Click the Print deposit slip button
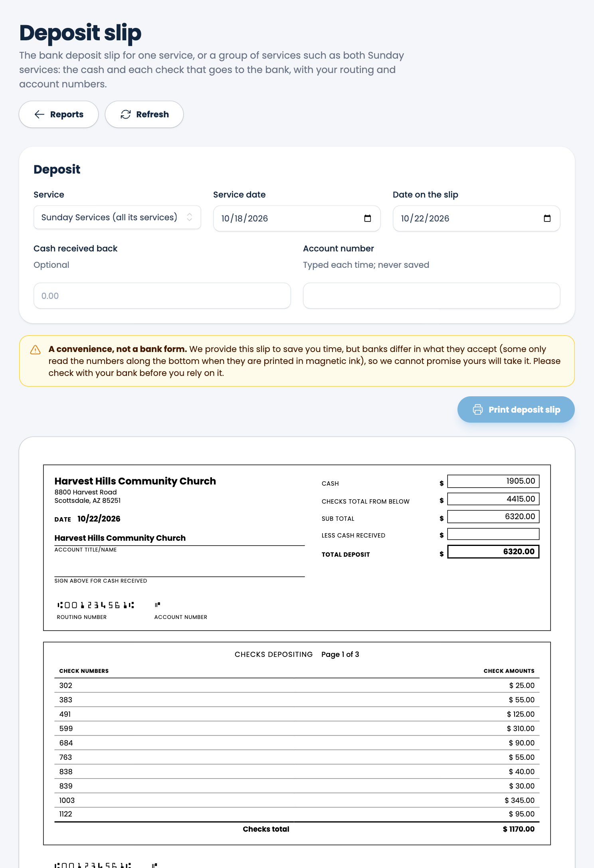 point(516,409)
